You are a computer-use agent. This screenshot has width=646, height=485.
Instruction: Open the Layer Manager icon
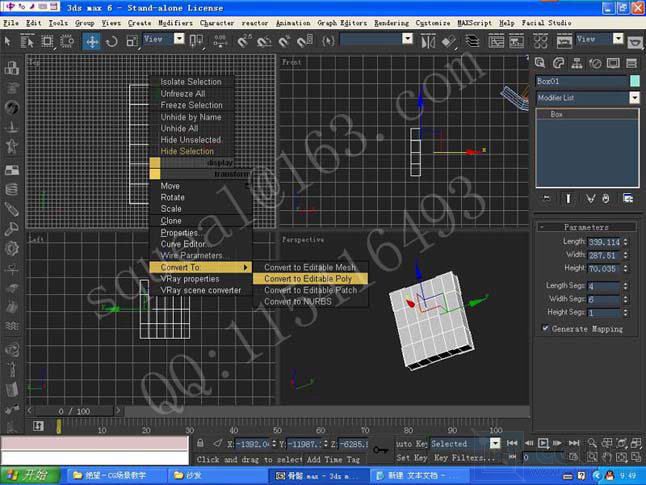(x=472, y=42)
